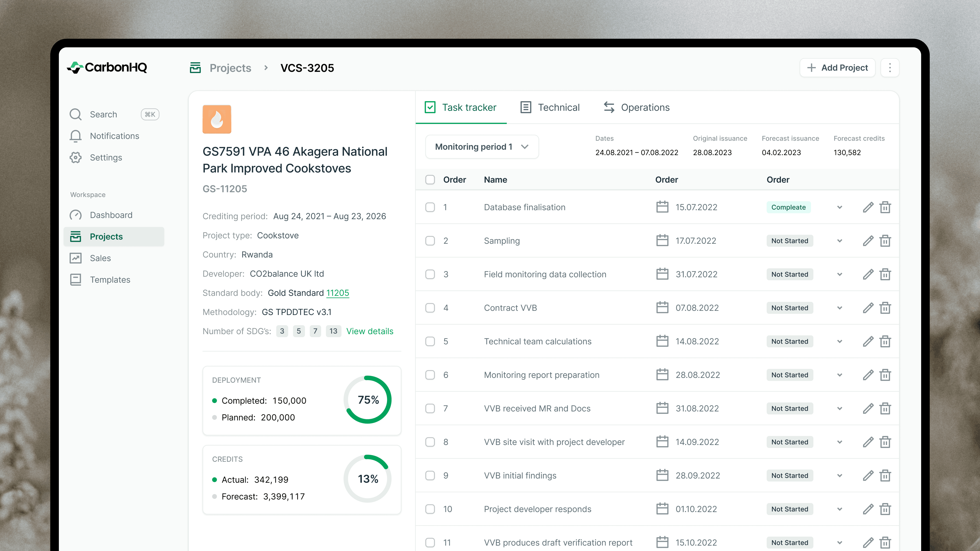Expand status dropdown for Database finalisation

840,207
